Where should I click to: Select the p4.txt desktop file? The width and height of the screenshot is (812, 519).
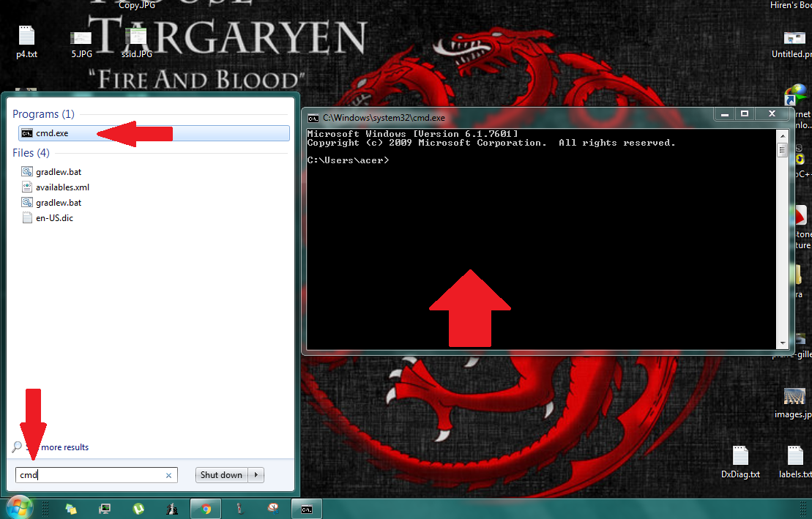click(26, 42)
